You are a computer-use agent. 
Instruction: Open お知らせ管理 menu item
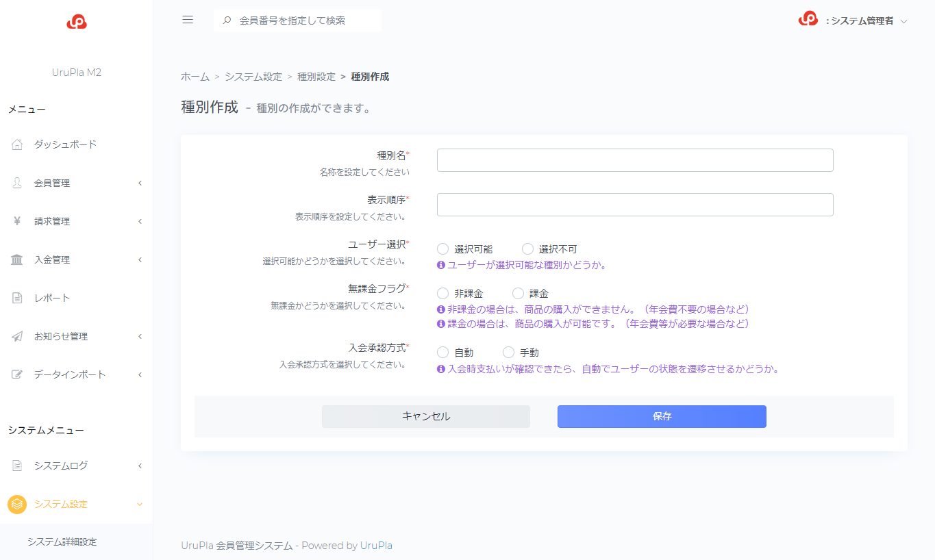point(76,336)
